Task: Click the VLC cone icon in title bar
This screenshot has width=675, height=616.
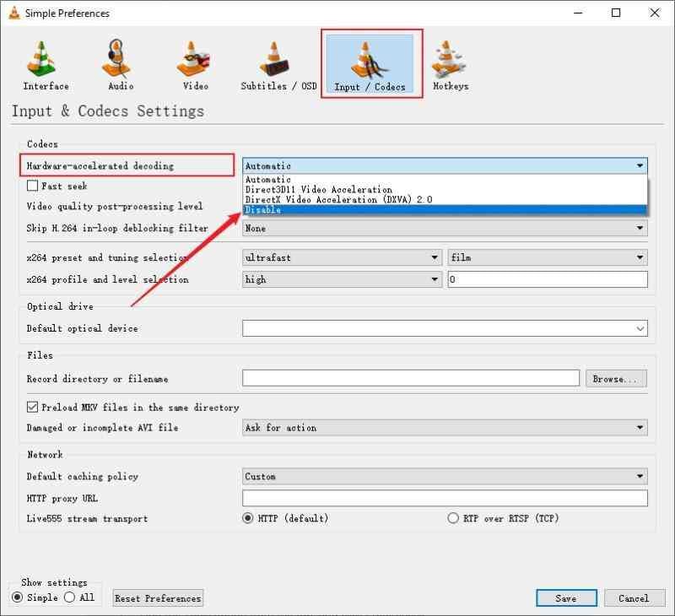Action: 14,13
